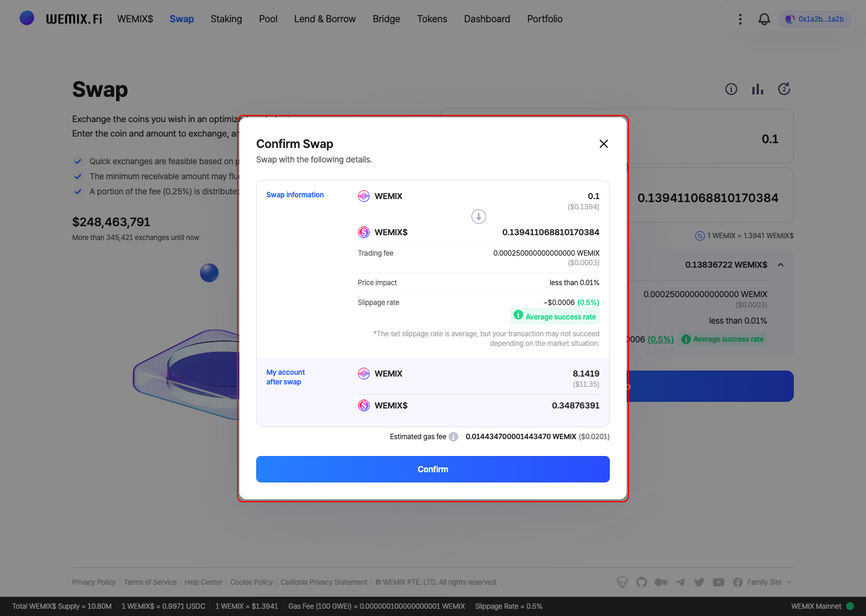
Task: Go to the Dashboard page
Action: click(x=487, y=19)
